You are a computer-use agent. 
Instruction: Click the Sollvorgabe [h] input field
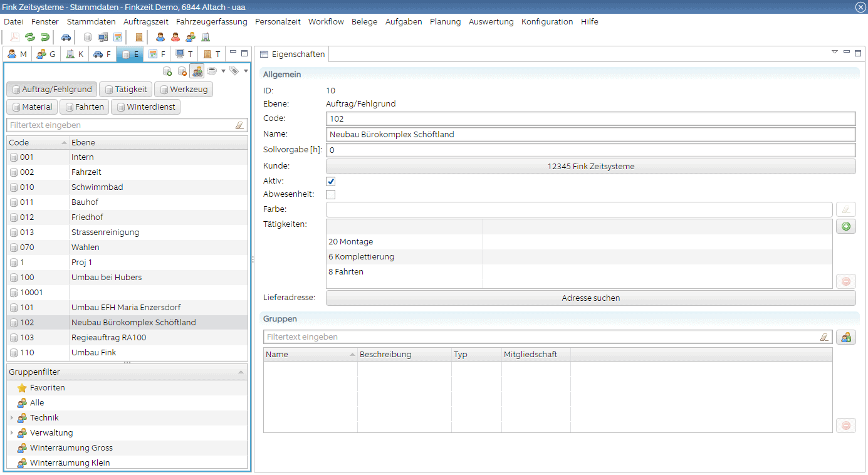coord(590,150)
